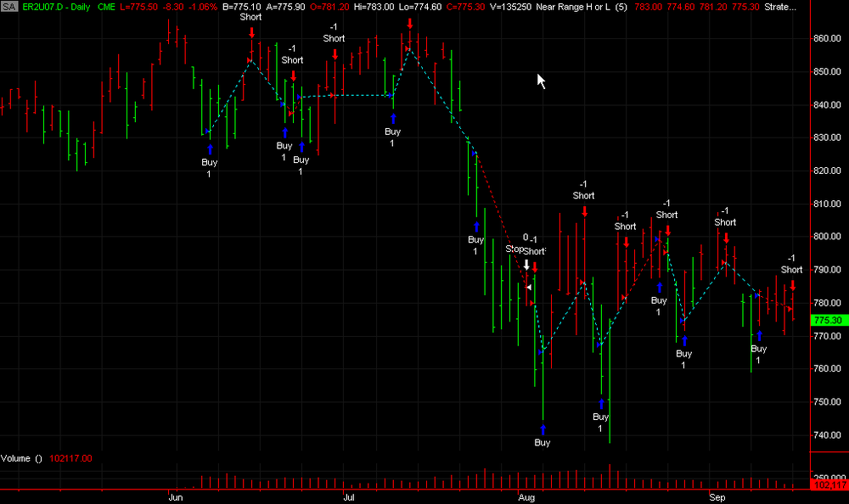Click the 810.00 price axis label
849x504 pixels.
pyautogui.click(x=827, y=204)
